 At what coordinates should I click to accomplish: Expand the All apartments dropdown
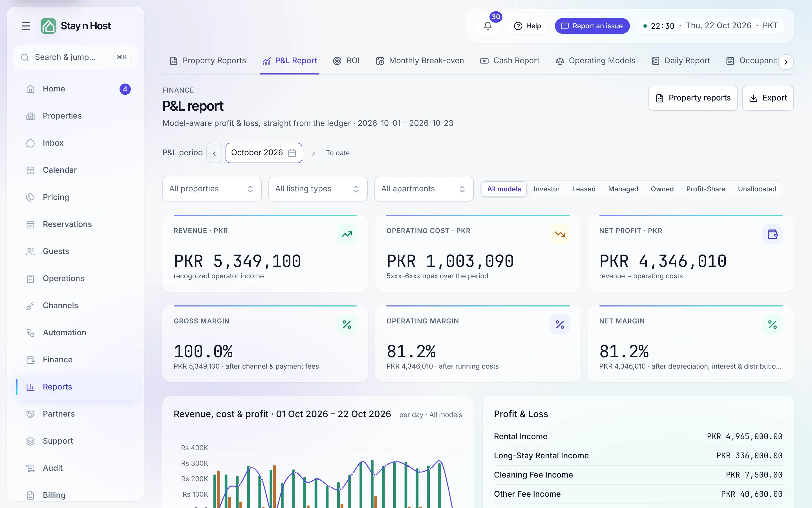(x=424, y=189)
